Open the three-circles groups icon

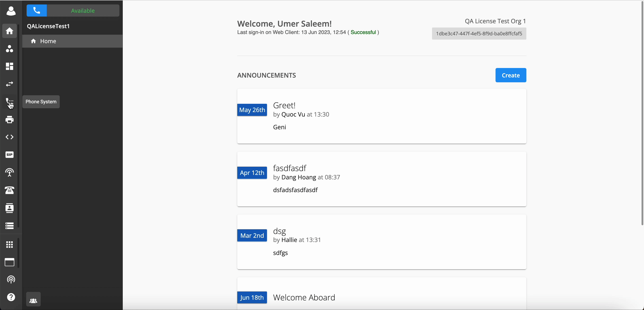tap(9, 49)
